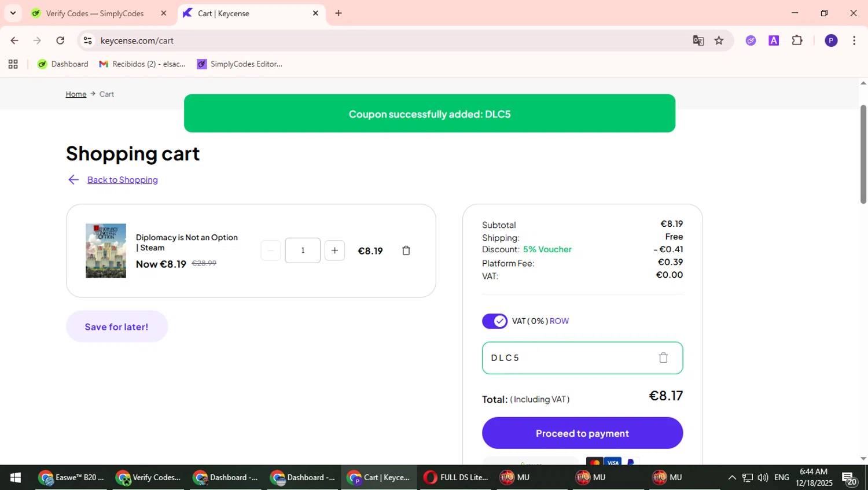This screenshot has width=868, height=490.
Task: Click Save for later! button
Action: (x=117, y=327)
